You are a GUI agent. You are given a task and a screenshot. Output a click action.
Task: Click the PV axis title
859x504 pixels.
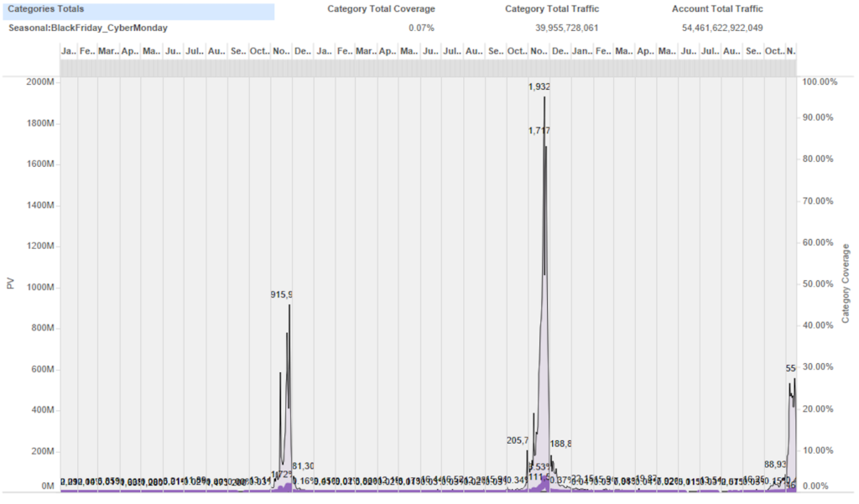point(11,284)
